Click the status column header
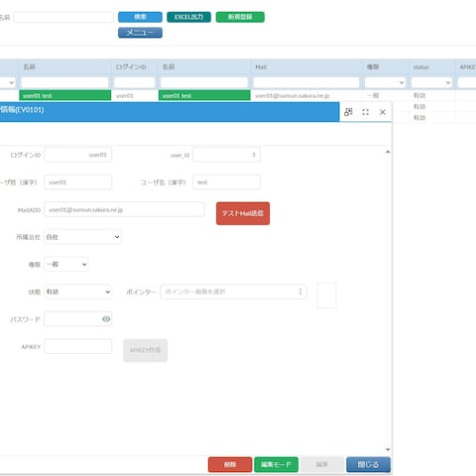 (431, 67)
